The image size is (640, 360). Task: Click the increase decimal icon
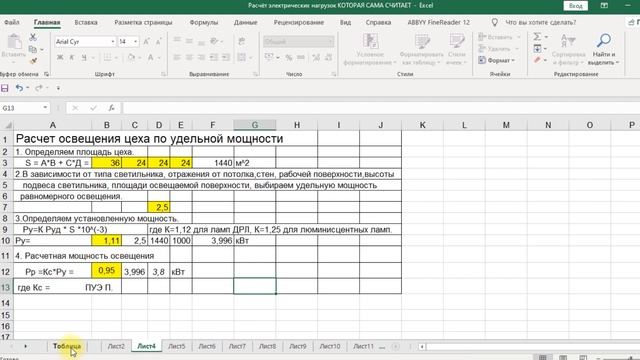click(x=316, y=58)
